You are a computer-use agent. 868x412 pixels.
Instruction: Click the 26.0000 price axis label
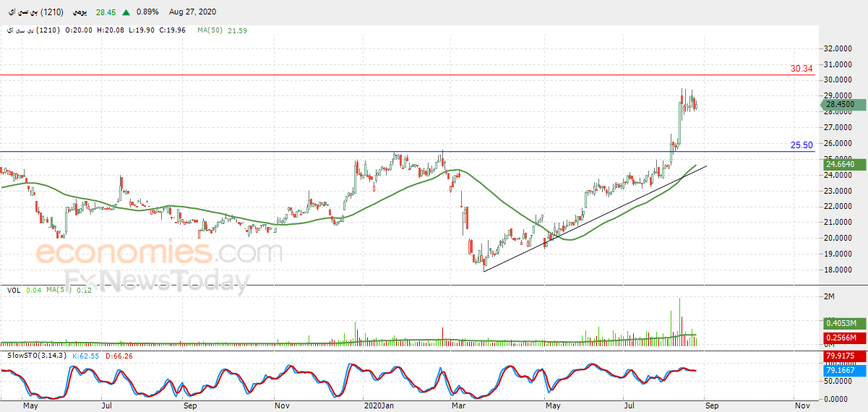pos(839,143)
